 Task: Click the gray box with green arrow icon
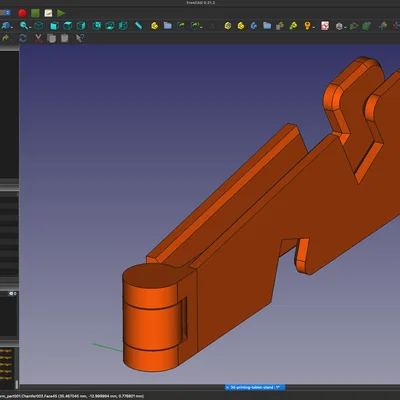coord(280,26)
